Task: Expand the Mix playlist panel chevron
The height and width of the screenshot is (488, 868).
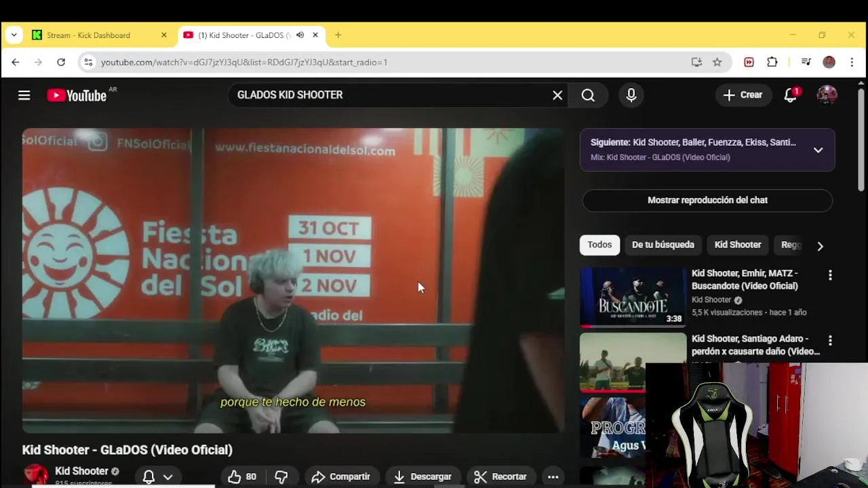Action: [x=818, y=150]
